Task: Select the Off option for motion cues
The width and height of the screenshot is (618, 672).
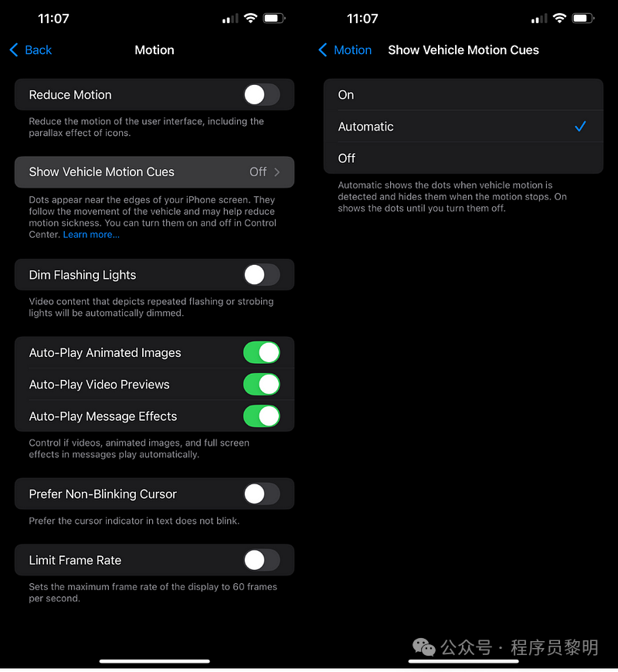Action: coord(463,158)
